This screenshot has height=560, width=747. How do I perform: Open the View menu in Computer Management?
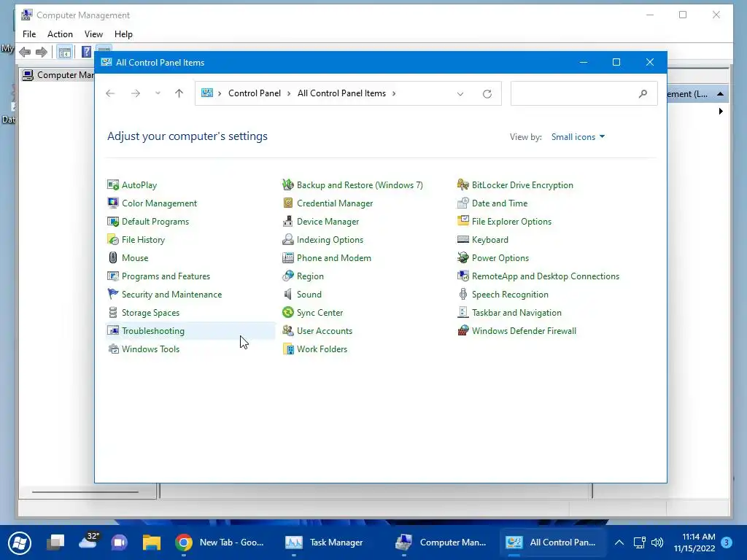93,34
